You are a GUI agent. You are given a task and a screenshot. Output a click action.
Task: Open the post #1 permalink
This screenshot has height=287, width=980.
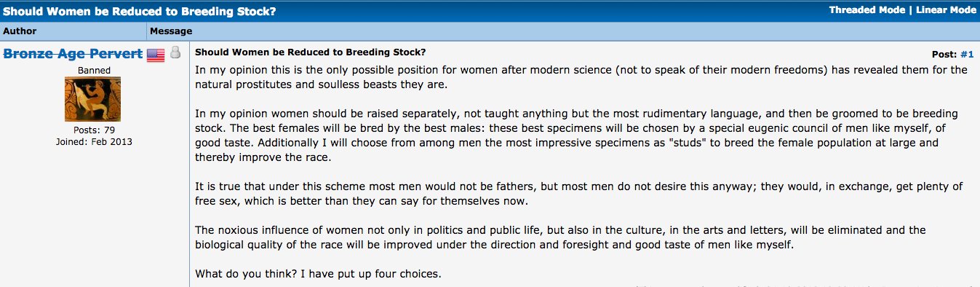coord(967,54)
